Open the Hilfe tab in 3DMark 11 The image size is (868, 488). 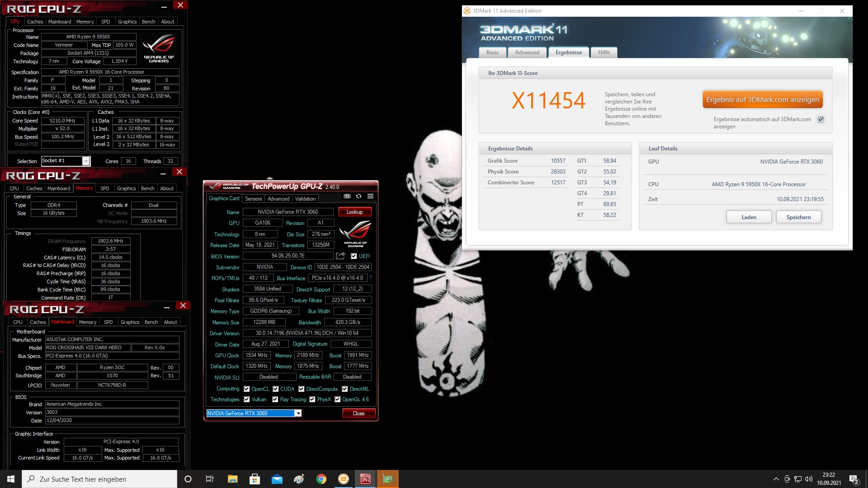pyautogui.click(x=604, y=52)
